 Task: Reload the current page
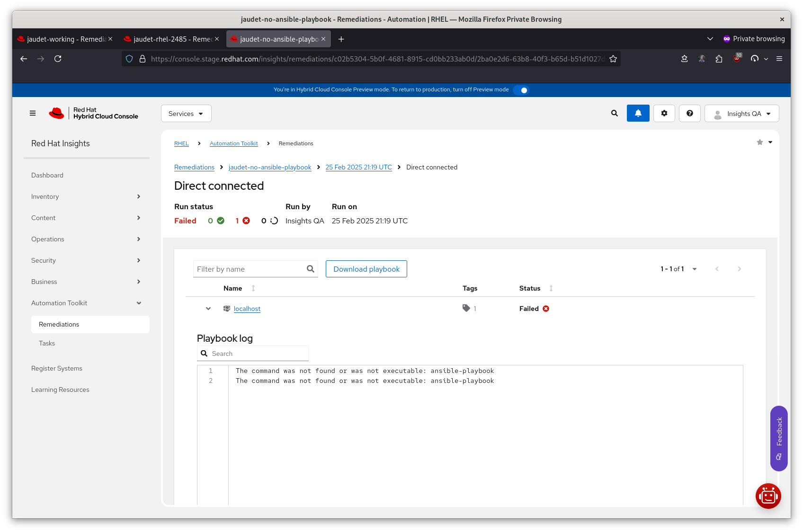pos(58,59)
